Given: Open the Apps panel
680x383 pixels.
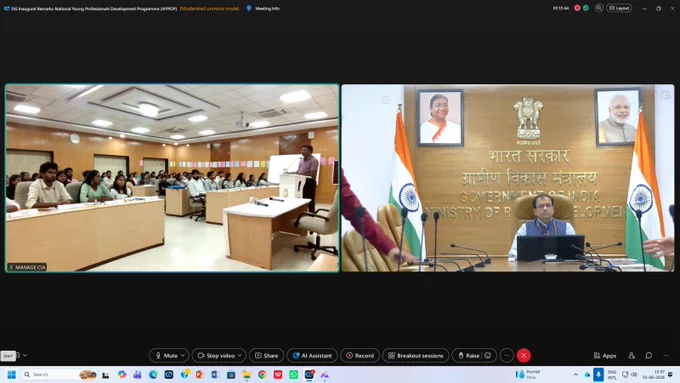Looking at the screenshot, I should 605,356.
